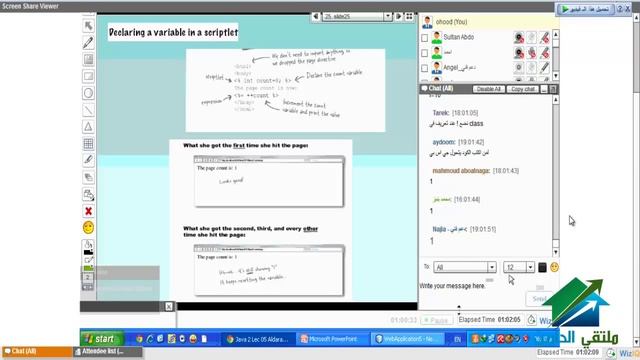
Task: Open Chrome from quick launch bar
Action: coord(140,339)
